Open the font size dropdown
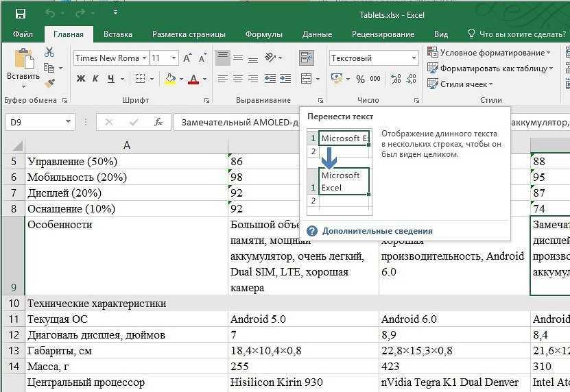570x392 pixels. click(x=174, y=58)
